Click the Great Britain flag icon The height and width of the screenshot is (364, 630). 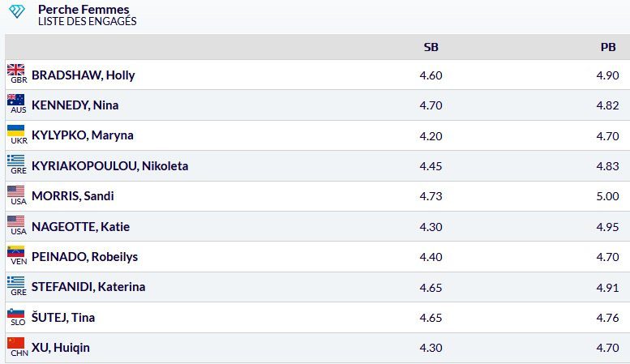pyautogui.click(x=16, y=70)
